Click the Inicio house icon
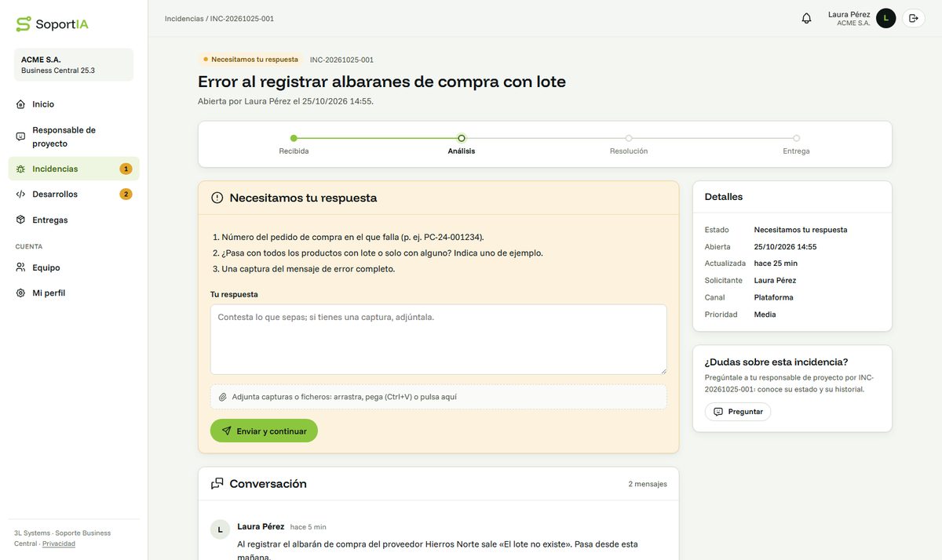Viewport: 942px width, 560px height. coord(20,104)
